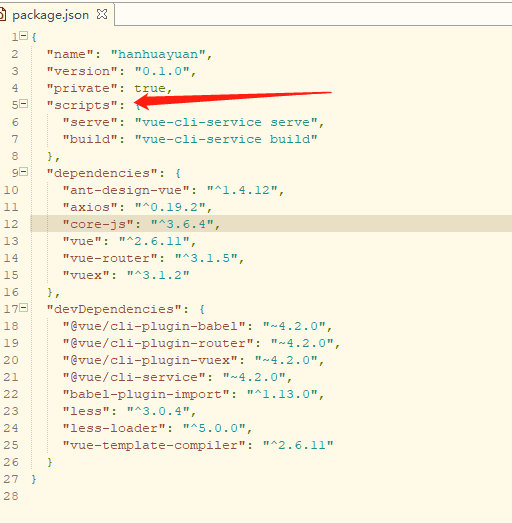Click the true value on line 4

coord(150,88)
